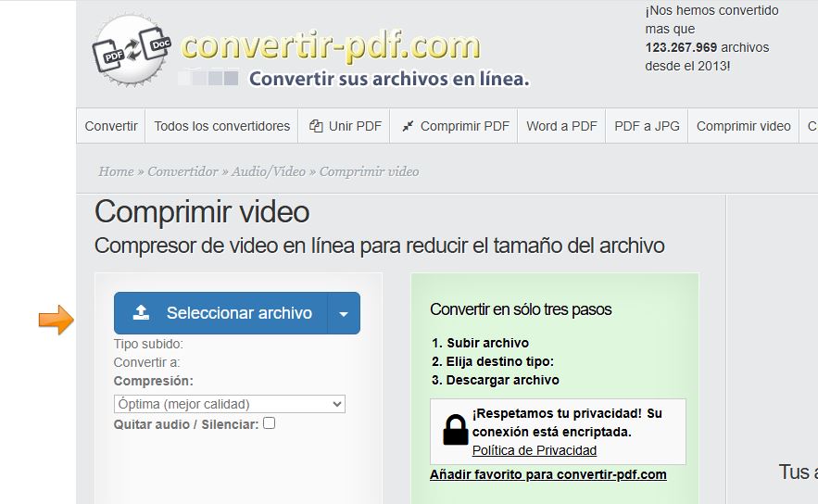Click the '1. Subir archivo' step text
818x504 pixels.
click(481, 343)
